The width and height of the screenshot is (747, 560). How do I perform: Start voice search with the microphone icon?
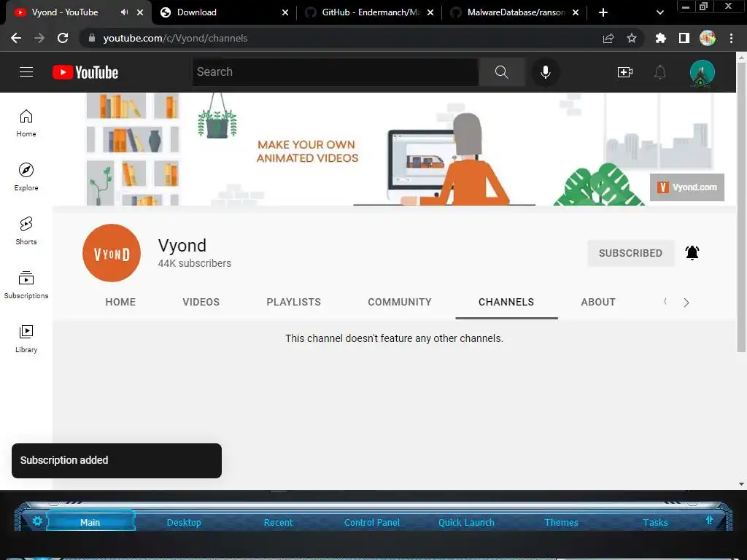coord(546,72)
